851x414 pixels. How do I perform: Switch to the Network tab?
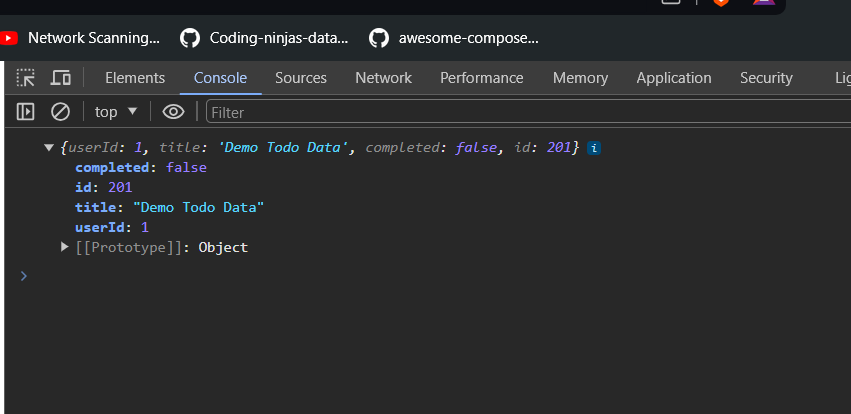[x=383, y=78]
